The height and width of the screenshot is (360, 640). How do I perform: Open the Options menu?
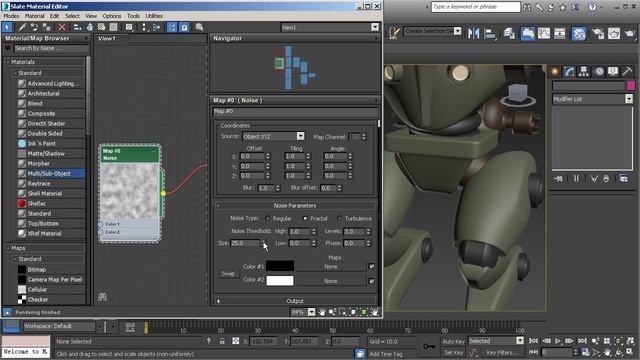[112, 16]
